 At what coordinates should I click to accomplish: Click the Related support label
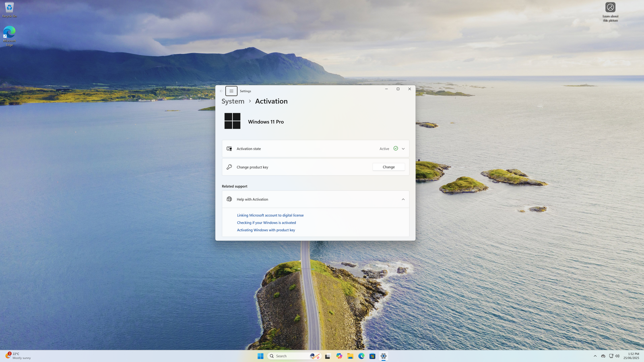click(235, 186)
